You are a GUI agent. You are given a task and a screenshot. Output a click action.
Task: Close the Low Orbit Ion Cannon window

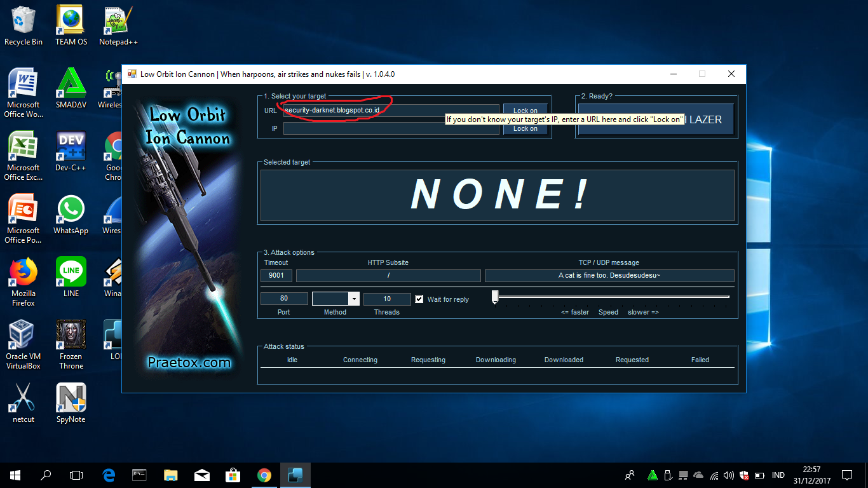(x=731, y=74)
